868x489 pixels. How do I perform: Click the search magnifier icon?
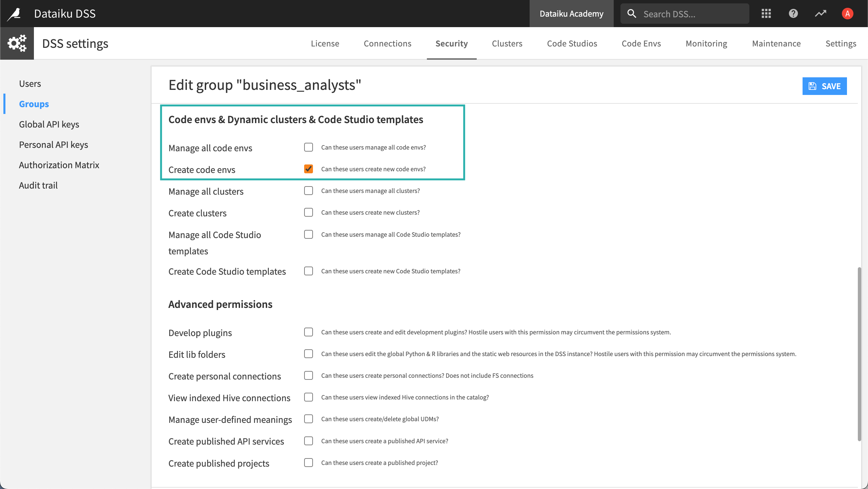[632, 13]
